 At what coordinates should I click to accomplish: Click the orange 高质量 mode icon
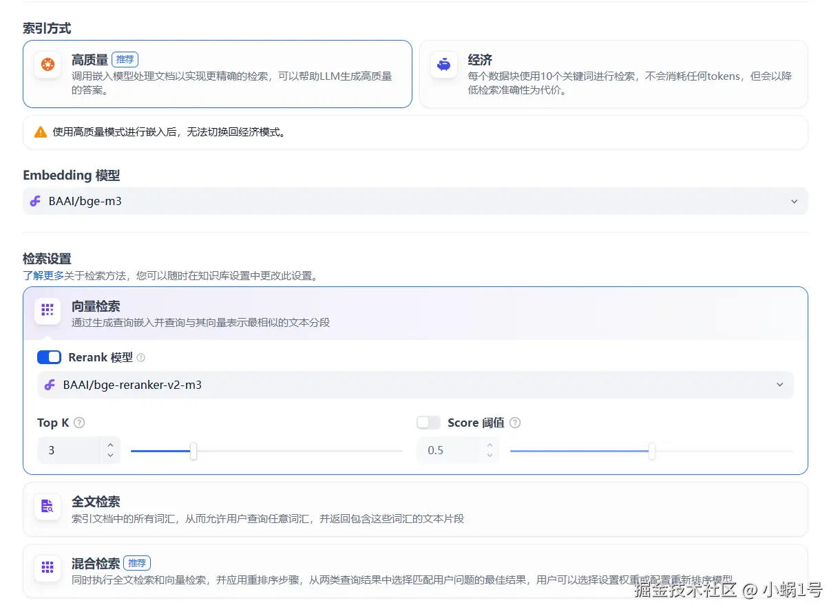[x=47, y=65]
